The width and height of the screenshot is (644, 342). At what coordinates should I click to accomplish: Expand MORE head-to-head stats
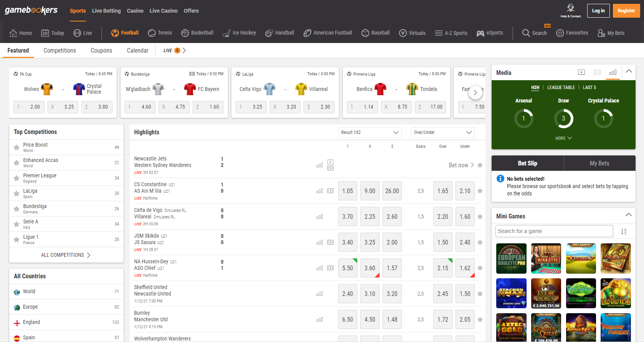[x=563, y=138]
